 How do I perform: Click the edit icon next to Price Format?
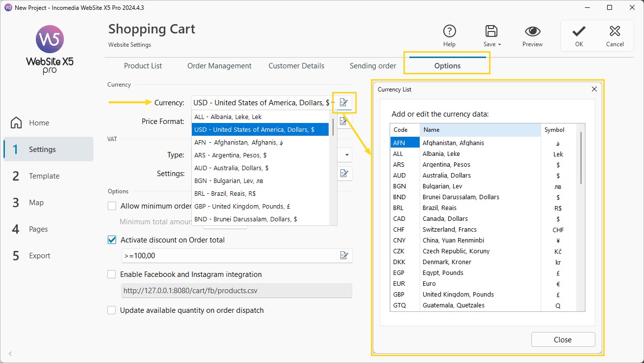click(344, 121)
